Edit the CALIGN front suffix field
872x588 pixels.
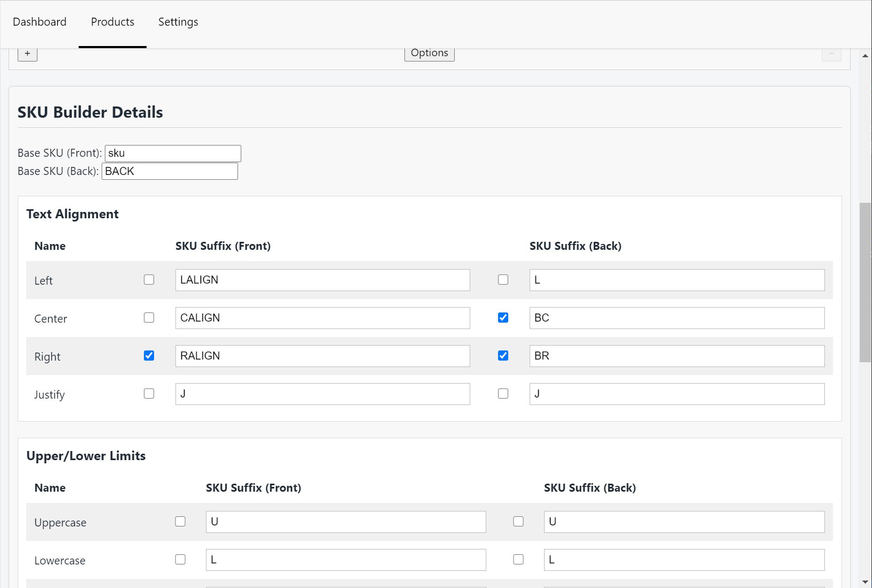[322, 318]
